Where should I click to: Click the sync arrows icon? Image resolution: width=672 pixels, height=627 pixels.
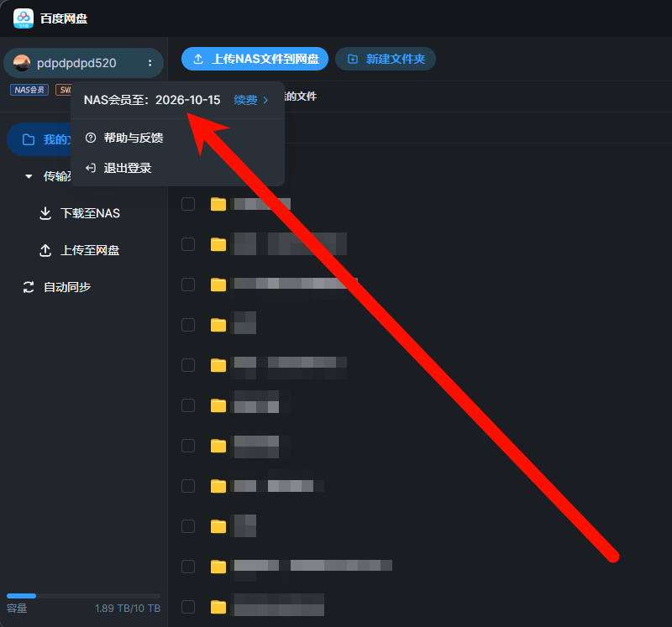click(29, 287)
